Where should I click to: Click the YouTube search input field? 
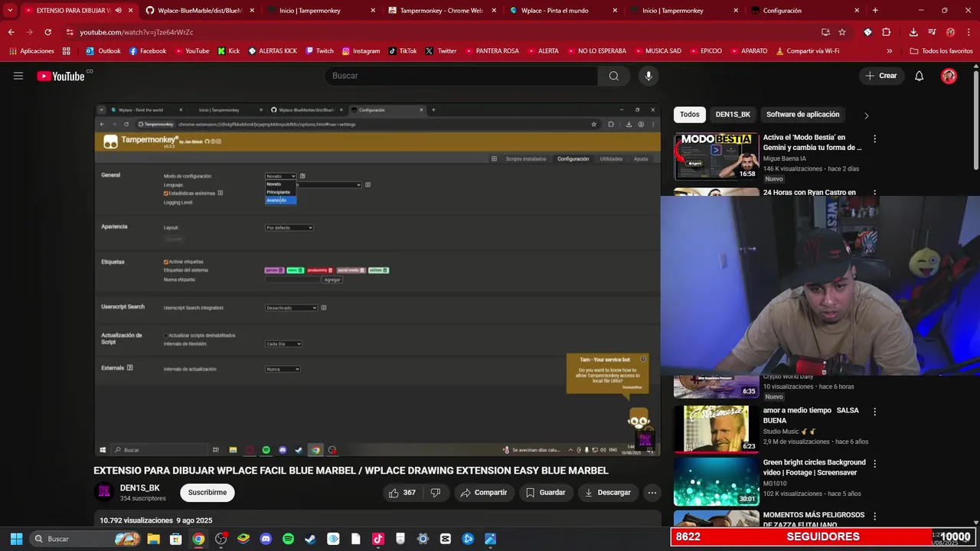point(462,76)
